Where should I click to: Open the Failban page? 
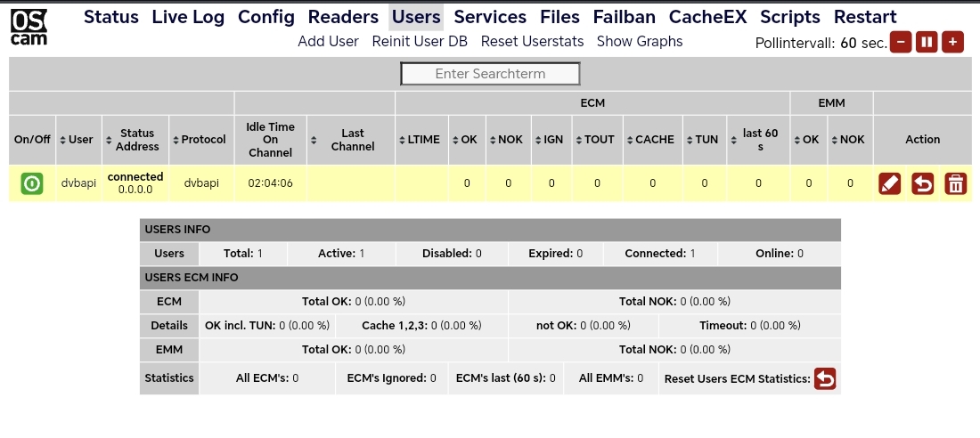(625, 17)
